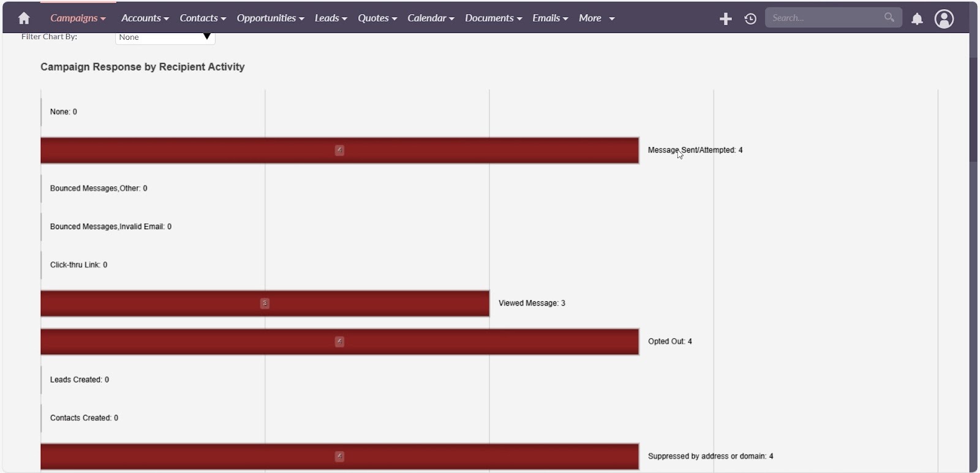Open the user profile avatar menu
The height and width of the screenshot is (473, 980).
pos(944,19)
